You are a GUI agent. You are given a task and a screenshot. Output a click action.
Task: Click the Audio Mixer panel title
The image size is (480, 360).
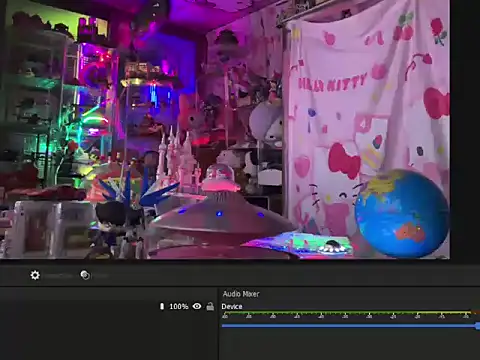coord(241,294)
